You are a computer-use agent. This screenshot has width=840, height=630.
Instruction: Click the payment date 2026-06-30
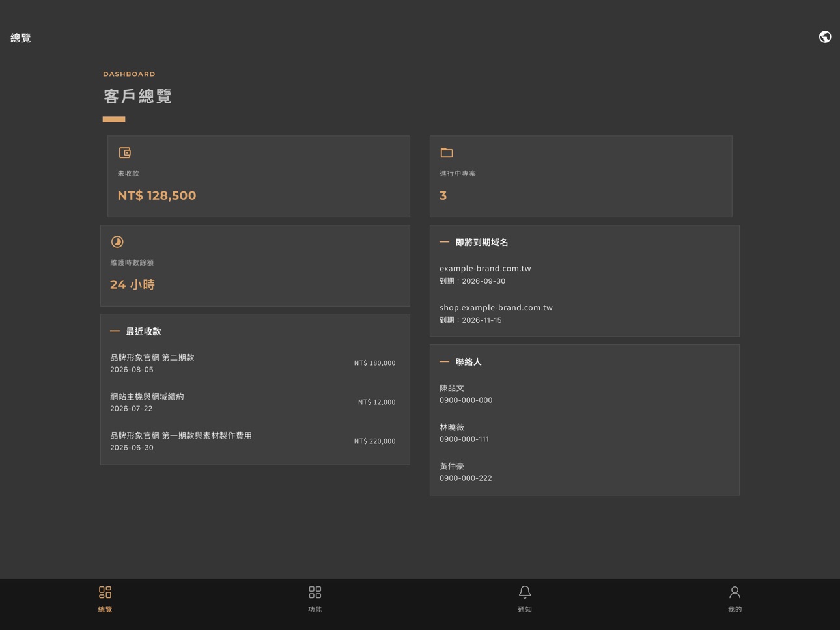point(132,448)
